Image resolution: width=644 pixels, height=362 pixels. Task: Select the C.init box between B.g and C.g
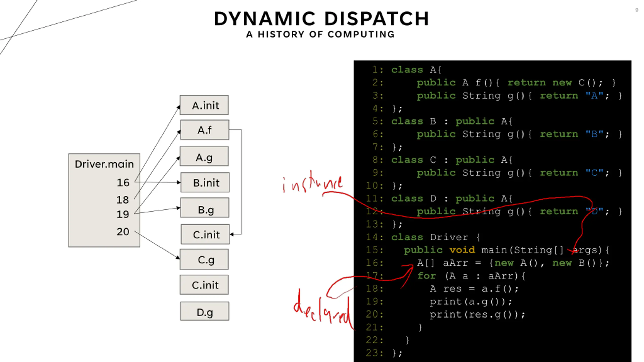pos(205,234)
